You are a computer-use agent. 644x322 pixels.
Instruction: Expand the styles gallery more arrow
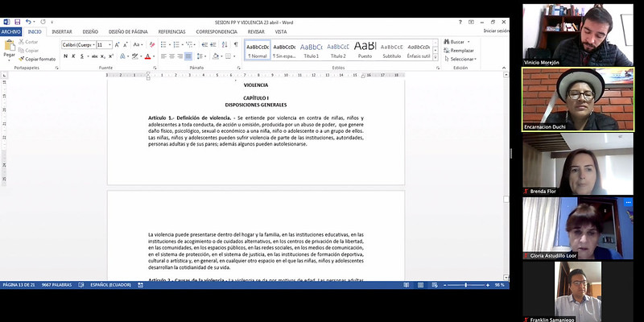436,57
